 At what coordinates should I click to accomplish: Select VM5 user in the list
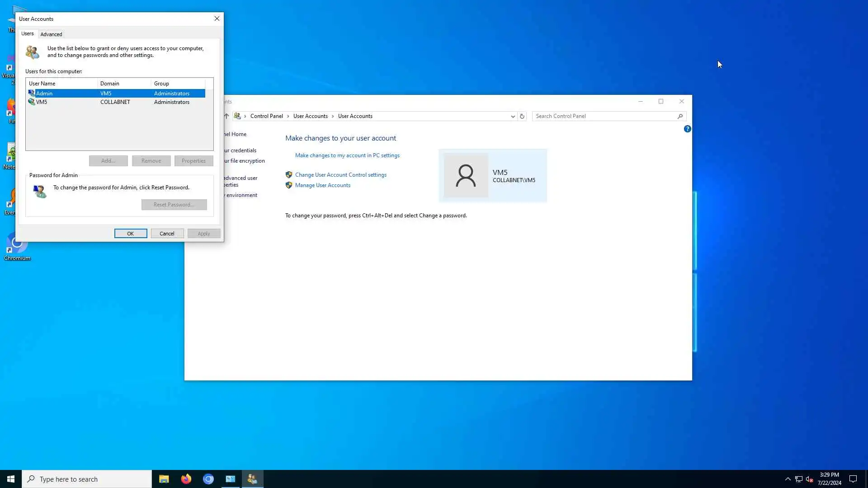pyautogui.click(x=42, y=102)
